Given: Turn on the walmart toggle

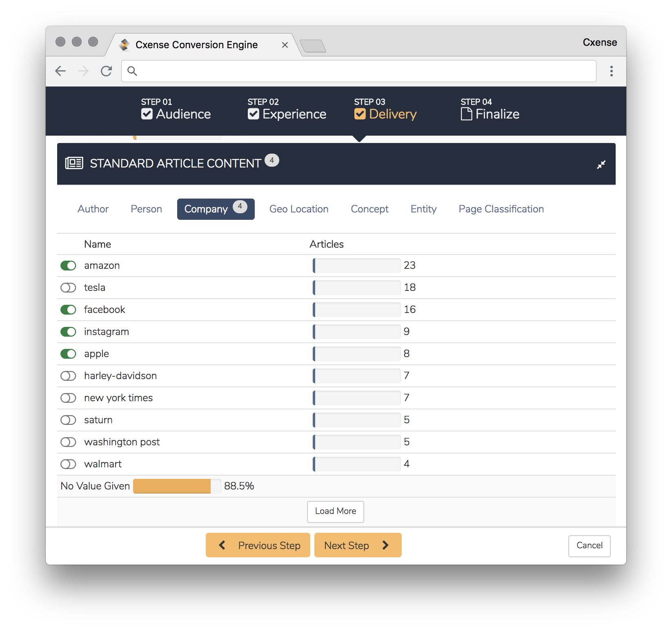Looking at the screenshot, I should (x=68, y=464).
